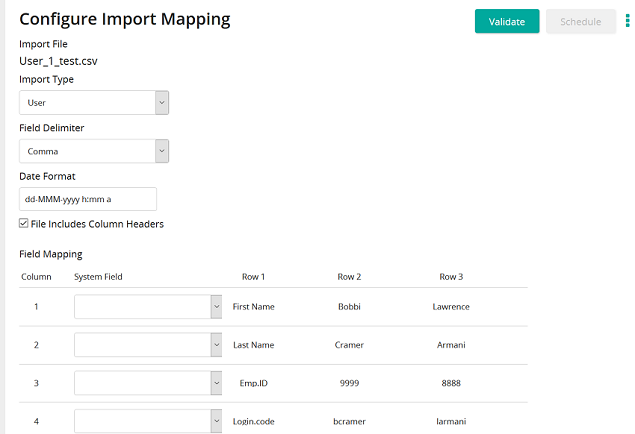The image size is (635, 434).
Task: Open System Field dropdown for column 4
Action: [148, 421]
